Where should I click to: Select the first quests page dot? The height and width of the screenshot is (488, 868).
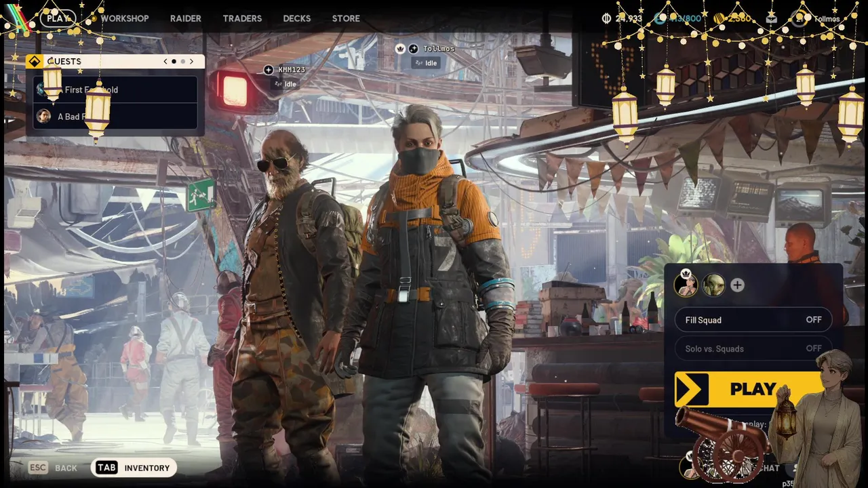[x=174, y=61]
